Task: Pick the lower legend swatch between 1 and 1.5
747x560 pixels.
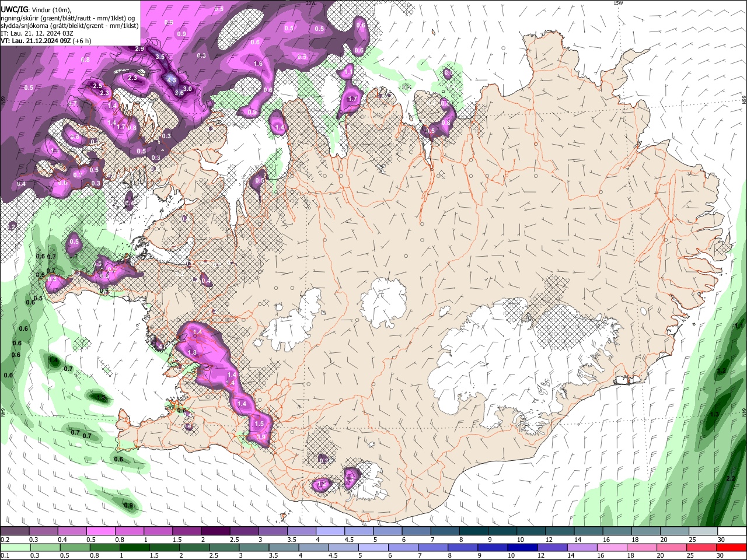Action: click(134, 548)
